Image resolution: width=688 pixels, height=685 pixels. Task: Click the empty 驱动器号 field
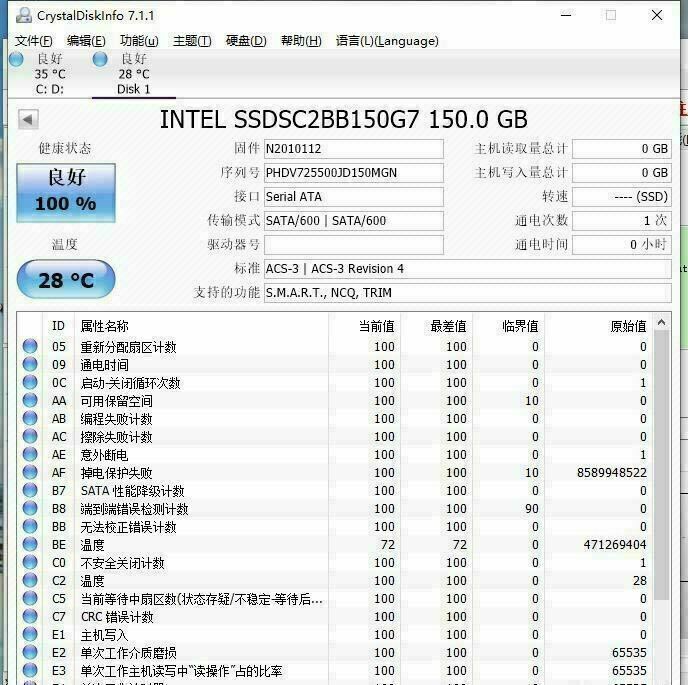coord(354,245)
